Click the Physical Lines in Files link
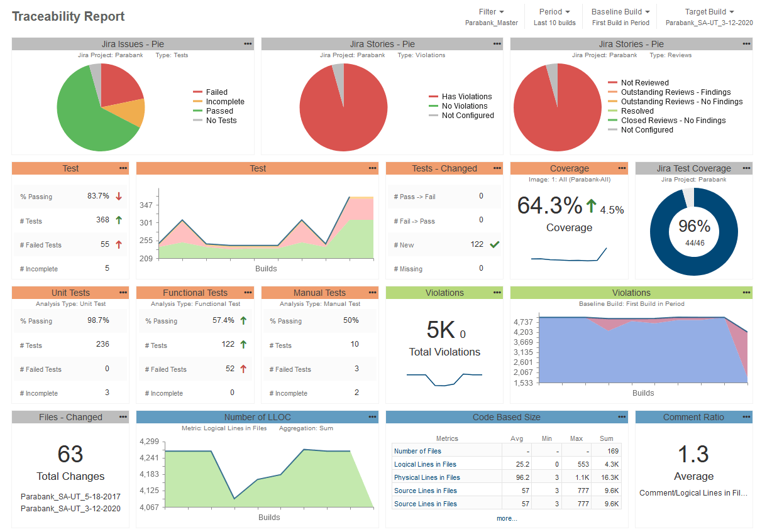The image size is (772, 532). coord(427,477)
